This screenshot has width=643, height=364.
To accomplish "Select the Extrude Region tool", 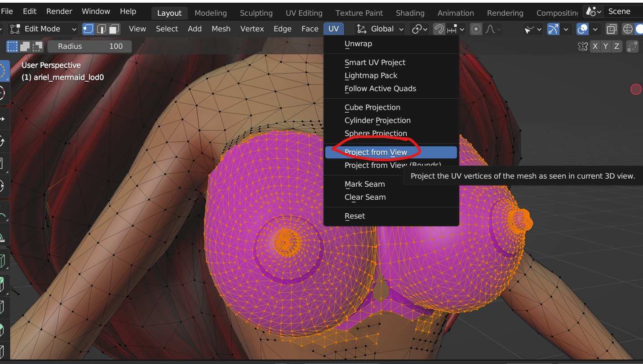I will pyautogui.click(x=4, y=285).
